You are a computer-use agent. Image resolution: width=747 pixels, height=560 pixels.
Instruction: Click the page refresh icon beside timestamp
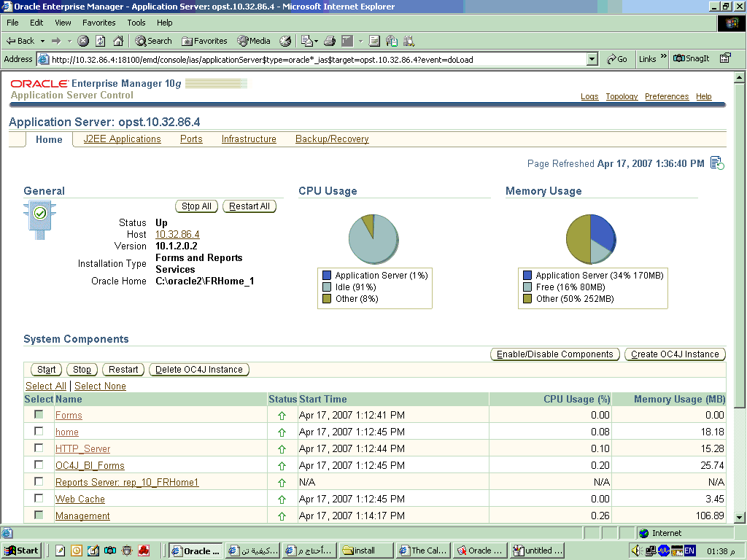click(x=717, y=163)
